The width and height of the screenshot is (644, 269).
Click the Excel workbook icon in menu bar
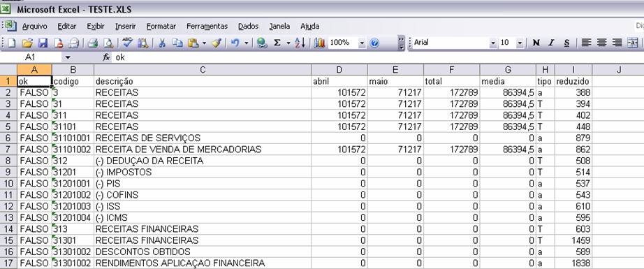pos(10,26)
